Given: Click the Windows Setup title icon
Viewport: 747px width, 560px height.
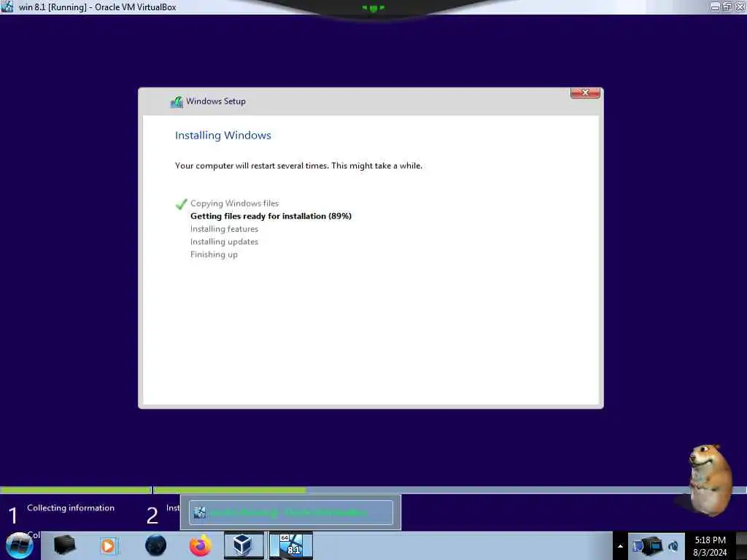Looking at the screenshot, I should pyautogui.click(x=177, y=101).
